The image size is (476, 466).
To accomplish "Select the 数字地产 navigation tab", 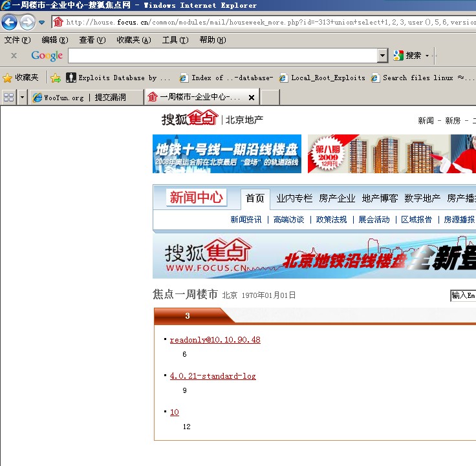I will click(422, 198).
